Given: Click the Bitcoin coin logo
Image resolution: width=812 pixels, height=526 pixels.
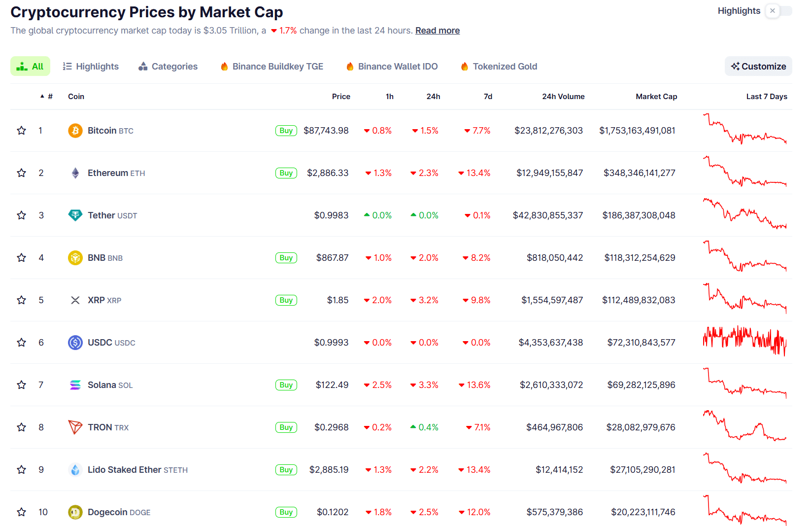Looking at the screenshot, I should [75, 130].
